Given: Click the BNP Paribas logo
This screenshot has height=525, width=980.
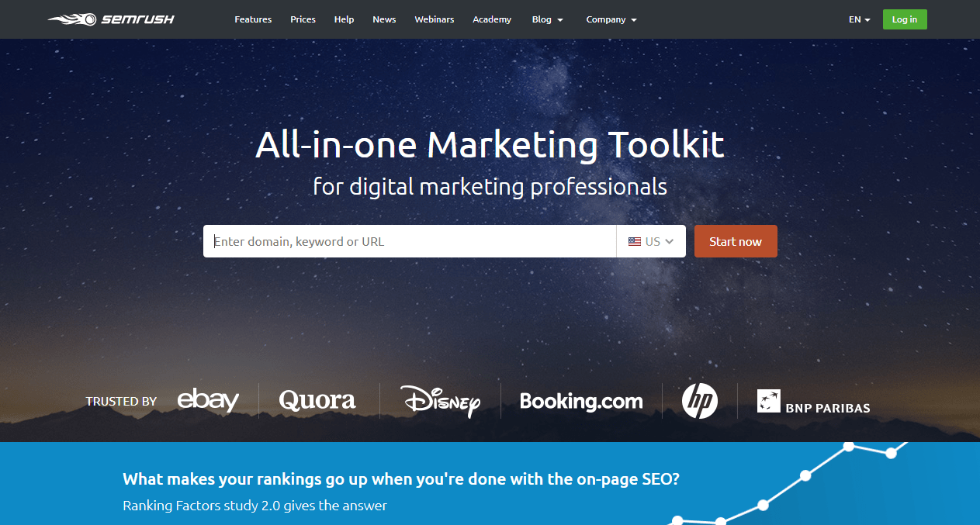Looking at the screenshot, I should [x=814, y=402].
